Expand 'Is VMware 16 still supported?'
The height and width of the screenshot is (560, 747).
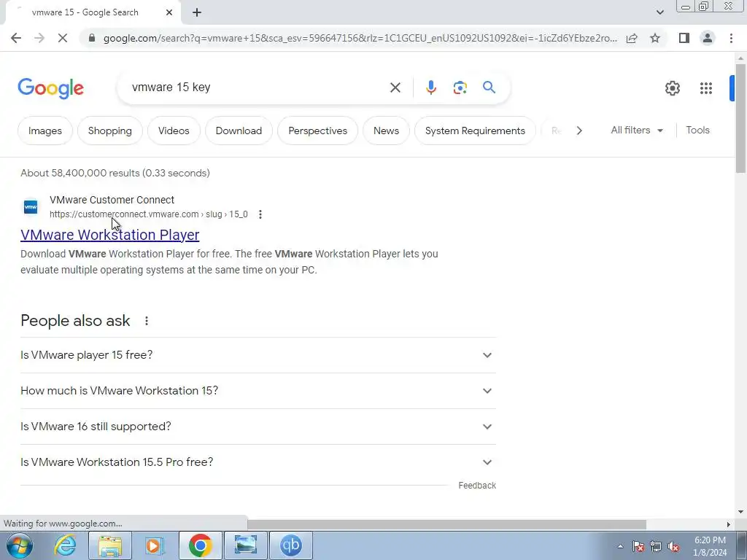pyautogui.click(x=258, y=427)
